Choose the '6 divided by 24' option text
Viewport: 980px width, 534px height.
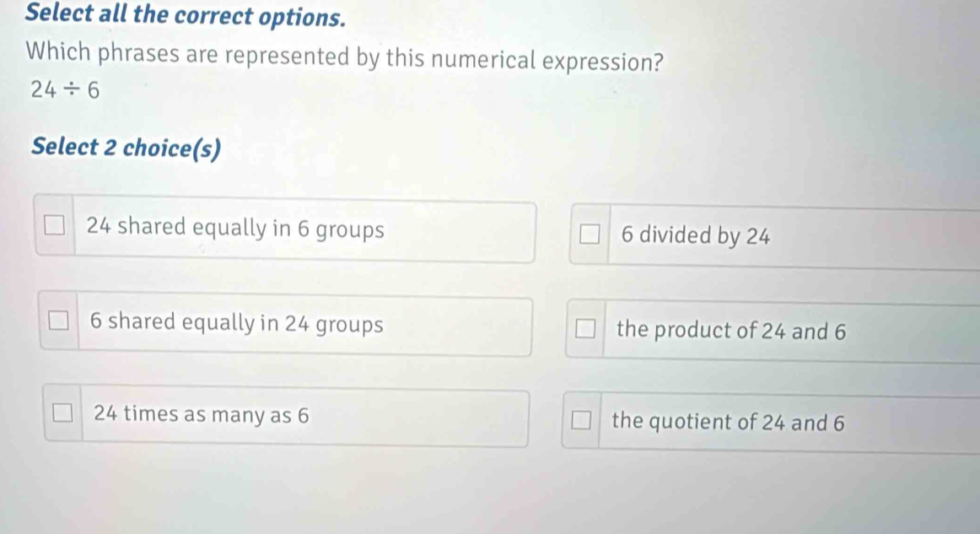tap(694, 236)
